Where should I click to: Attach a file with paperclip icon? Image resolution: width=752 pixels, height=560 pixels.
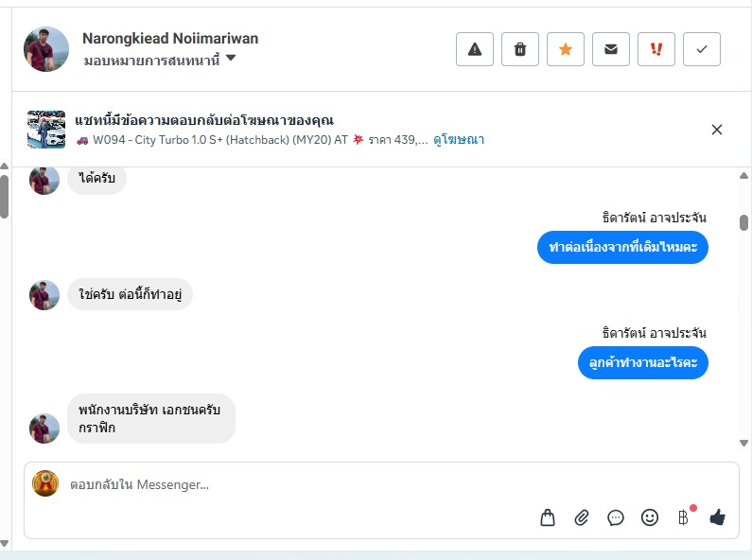pos(582,517)
